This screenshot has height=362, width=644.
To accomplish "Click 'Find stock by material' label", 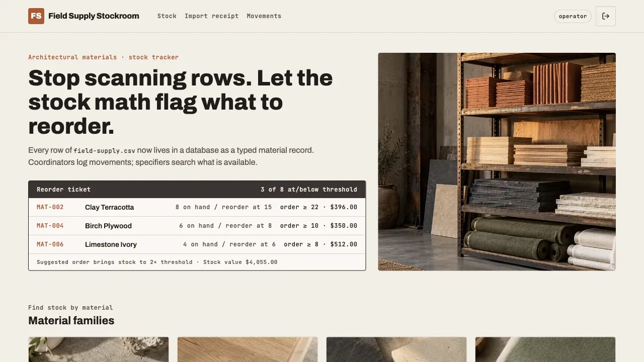I will tap(70, 308).
